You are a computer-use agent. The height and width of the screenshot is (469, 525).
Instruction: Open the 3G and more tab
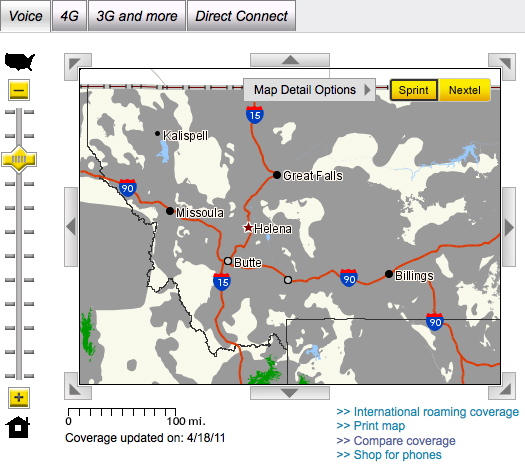pos(137,16)
